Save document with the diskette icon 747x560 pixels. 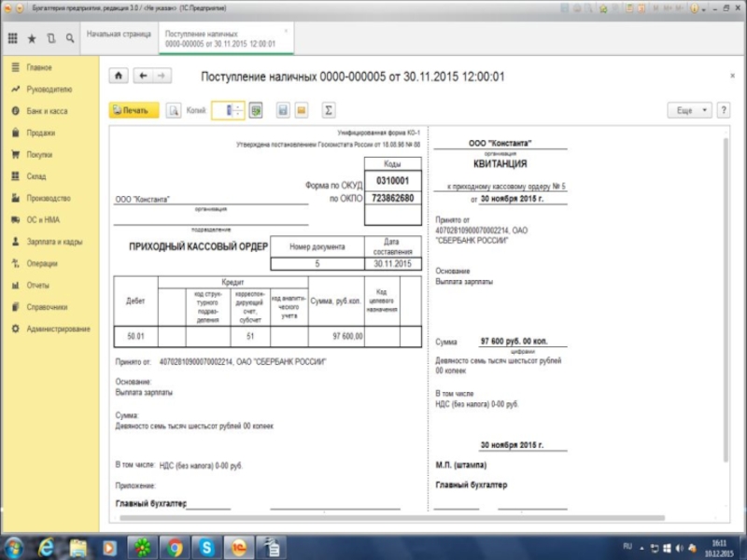click(283, 110)
